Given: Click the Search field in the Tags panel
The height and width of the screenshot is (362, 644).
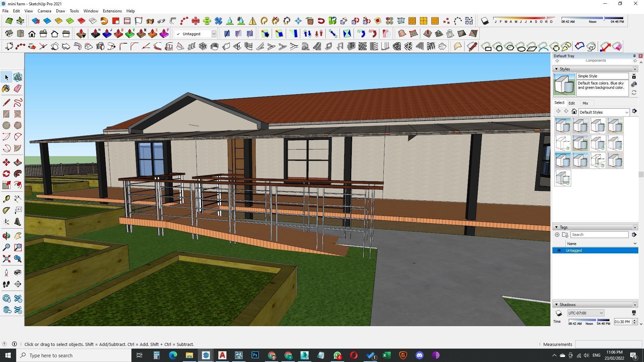Looking at the screenshot, I should (x=599, y=235).
